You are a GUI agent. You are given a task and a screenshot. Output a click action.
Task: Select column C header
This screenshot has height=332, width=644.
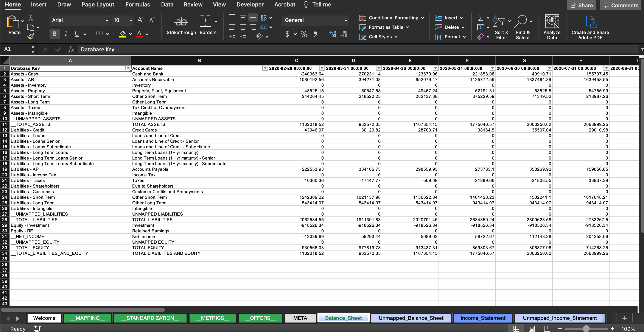coord(297,60)
